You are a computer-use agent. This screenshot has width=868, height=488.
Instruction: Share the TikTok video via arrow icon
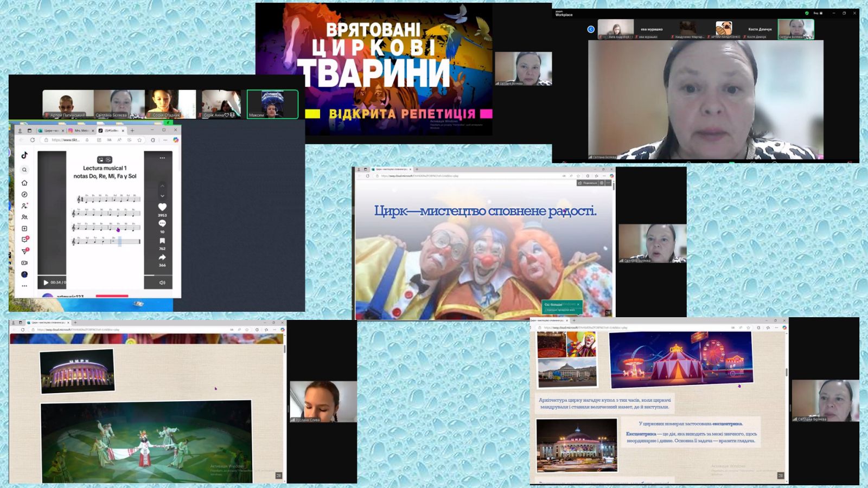coord(162,258)
